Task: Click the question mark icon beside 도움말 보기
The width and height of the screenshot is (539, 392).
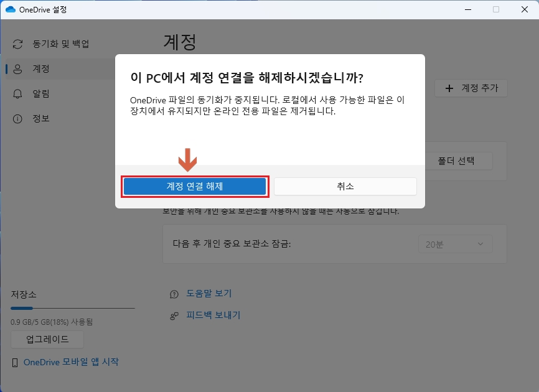Action: 173,293
